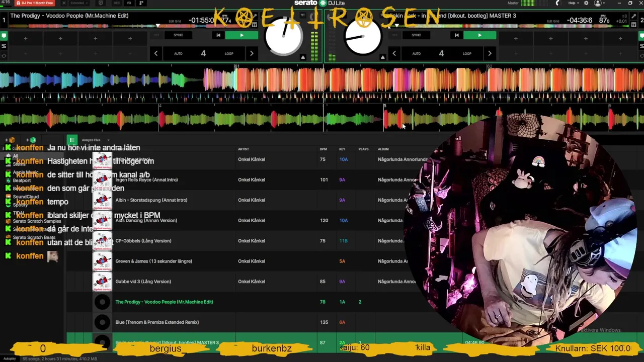Select the left deck saved loops tab icon
This screenshot has width=644, height=362.
[4, 46]
